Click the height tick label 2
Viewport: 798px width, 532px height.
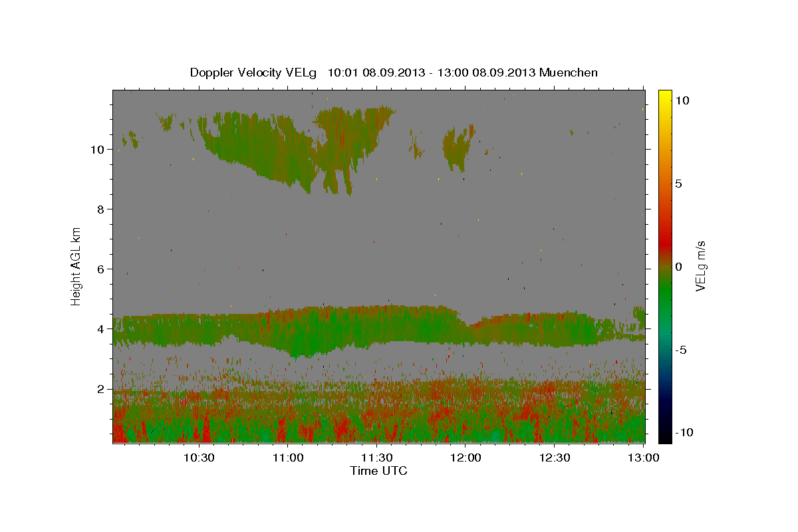(x=100, y=389)
